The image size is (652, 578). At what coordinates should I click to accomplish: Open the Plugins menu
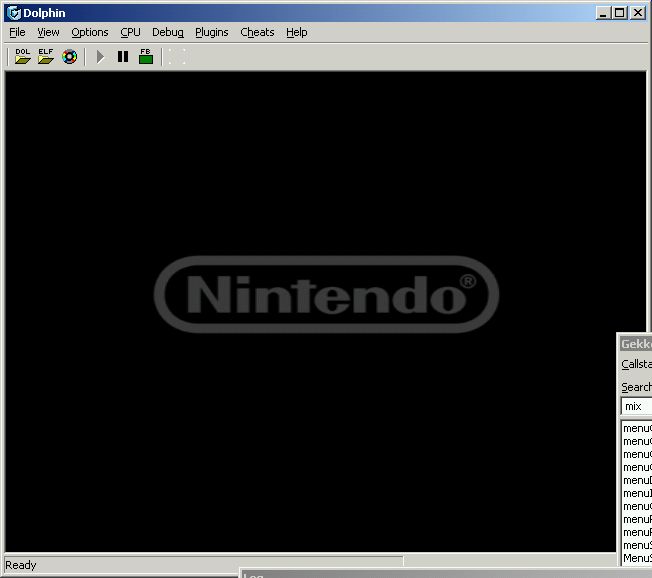pyautogui.click(x=212, y=32)
